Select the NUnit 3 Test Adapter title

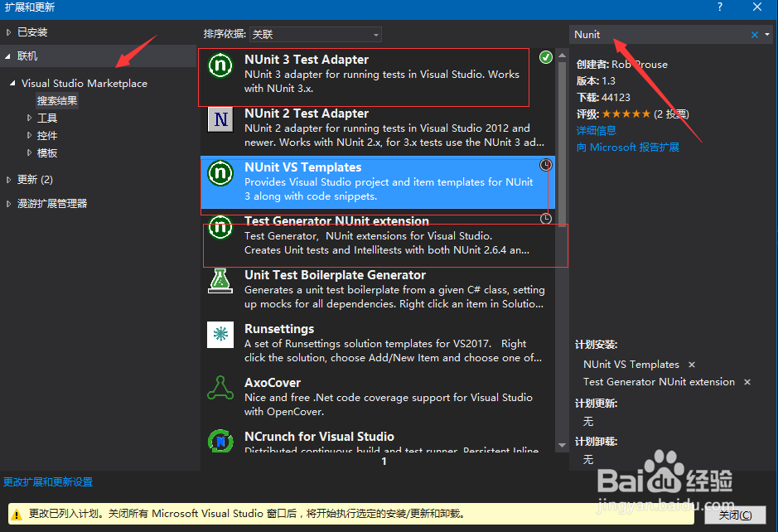(x=306, y=60)
